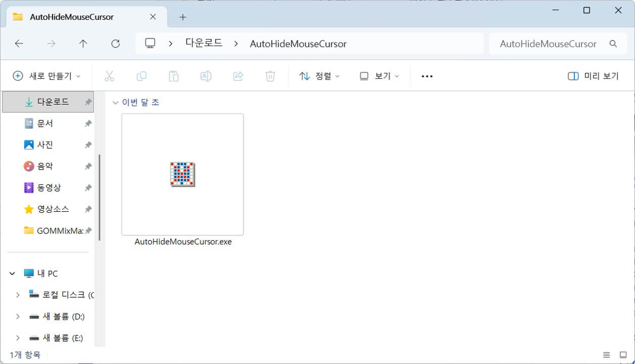Open the 정렬 sort dropdown

319,76
